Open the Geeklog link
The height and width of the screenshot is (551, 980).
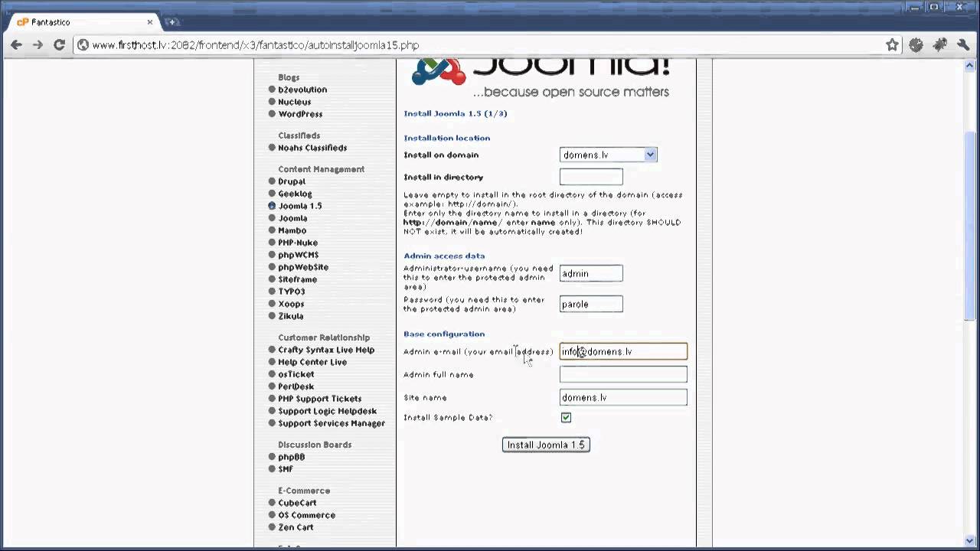[x=295, y=194]
